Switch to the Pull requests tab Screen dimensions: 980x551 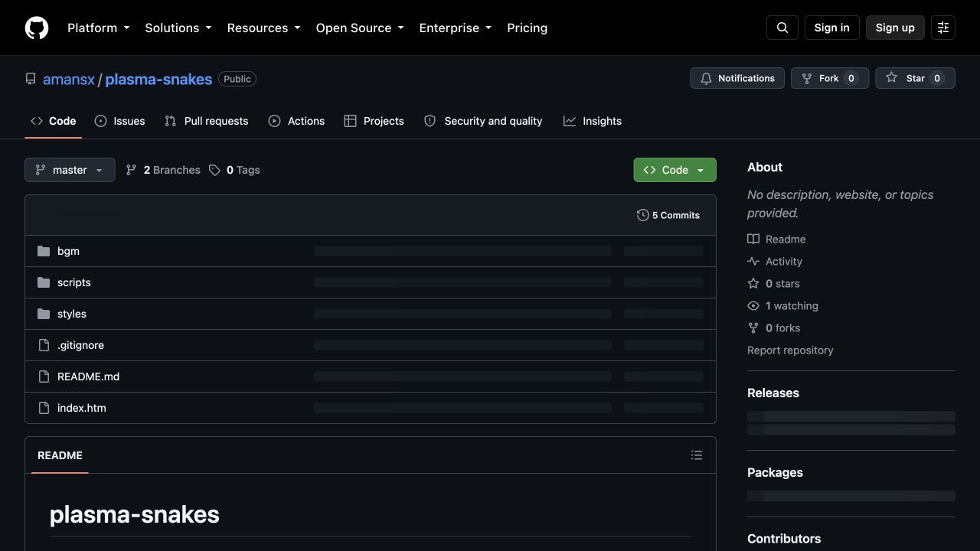[x=207, y=121]
